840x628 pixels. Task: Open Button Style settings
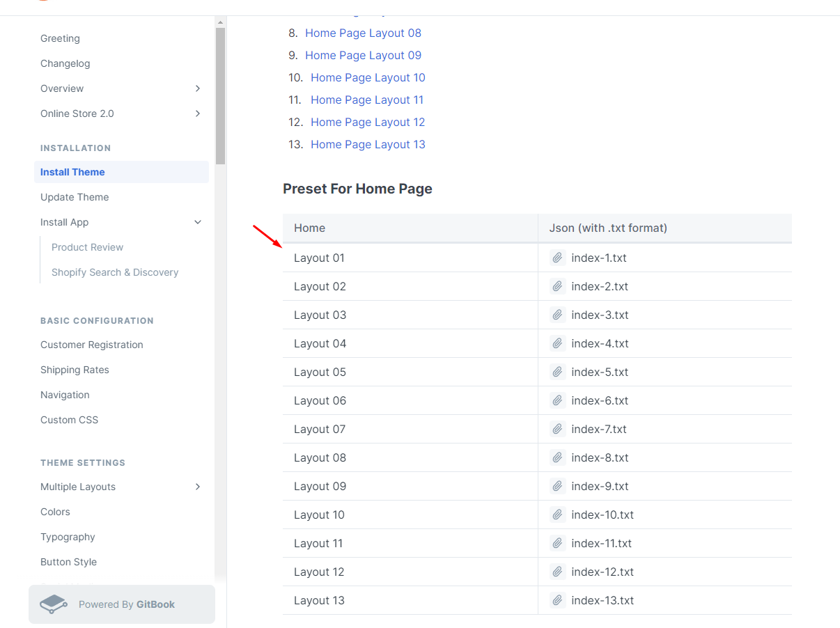68,562
